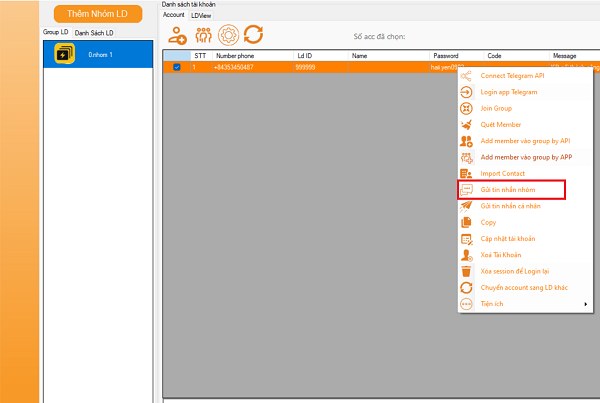Switch to the LDView tab
Image resolution: width=600 pixels, height=403 pixels.
(x=201, y=16)
